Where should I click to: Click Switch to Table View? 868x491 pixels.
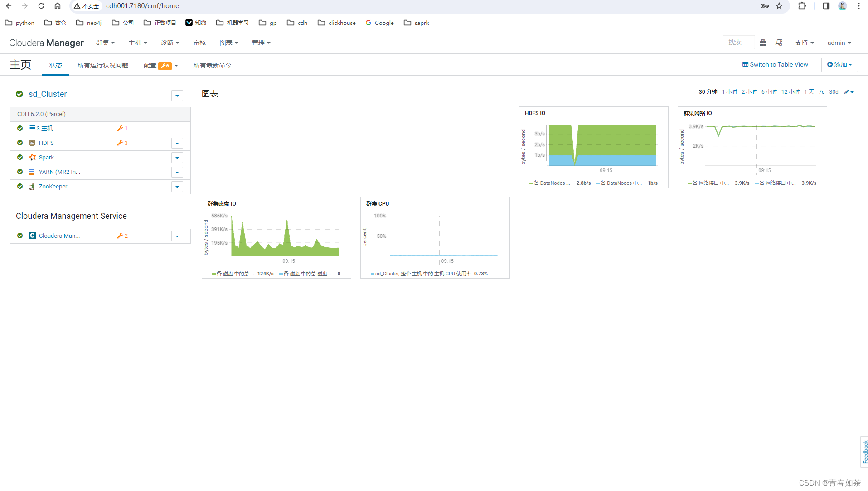click(x=775, y=64)
